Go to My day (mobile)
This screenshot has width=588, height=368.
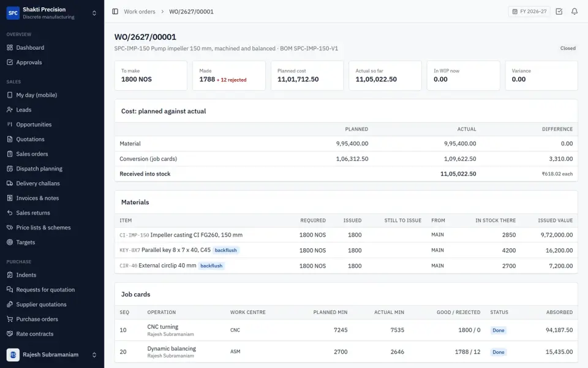pos(36,95)
